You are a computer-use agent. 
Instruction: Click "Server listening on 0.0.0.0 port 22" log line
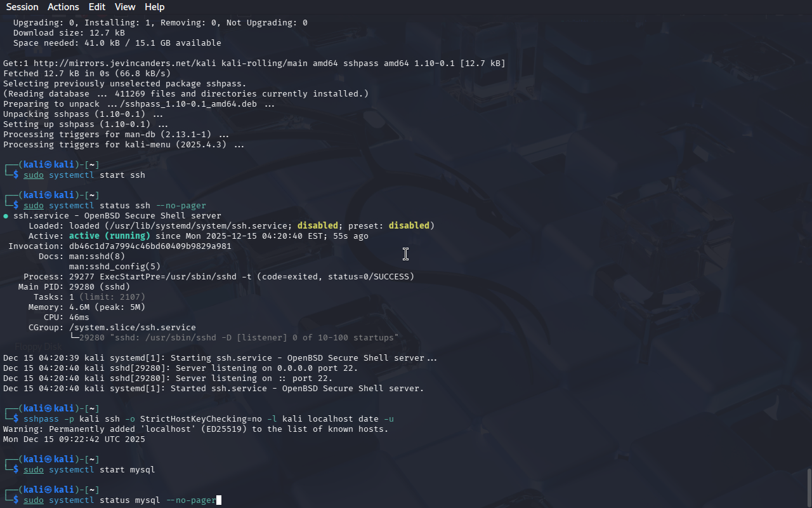[181, 368]
